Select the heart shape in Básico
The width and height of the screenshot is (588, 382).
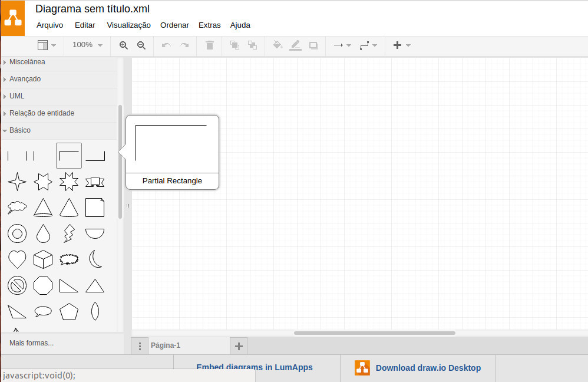(17, 259)
